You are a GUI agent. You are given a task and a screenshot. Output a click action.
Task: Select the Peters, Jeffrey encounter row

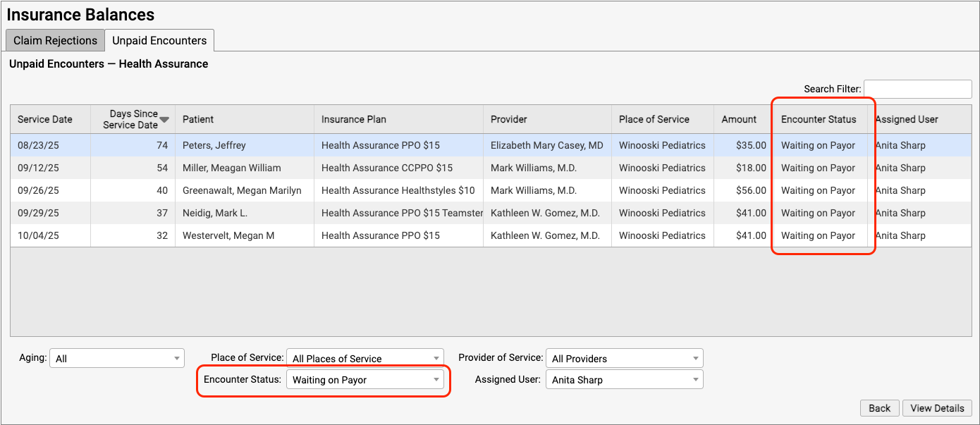[x=214, y=145]
